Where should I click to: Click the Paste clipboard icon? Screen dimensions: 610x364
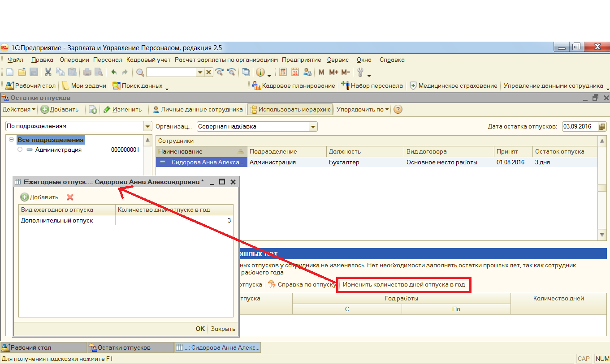[x=72, y=72]
